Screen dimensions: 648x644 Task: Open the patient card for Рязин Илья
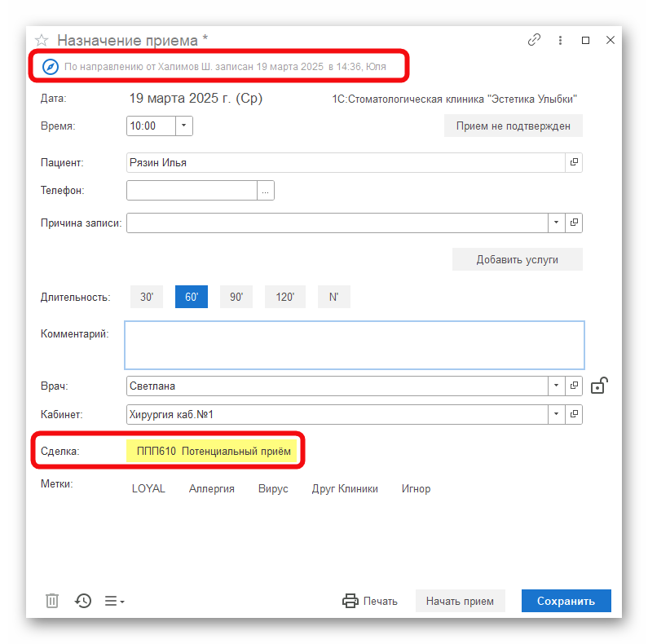pos(574,162)
